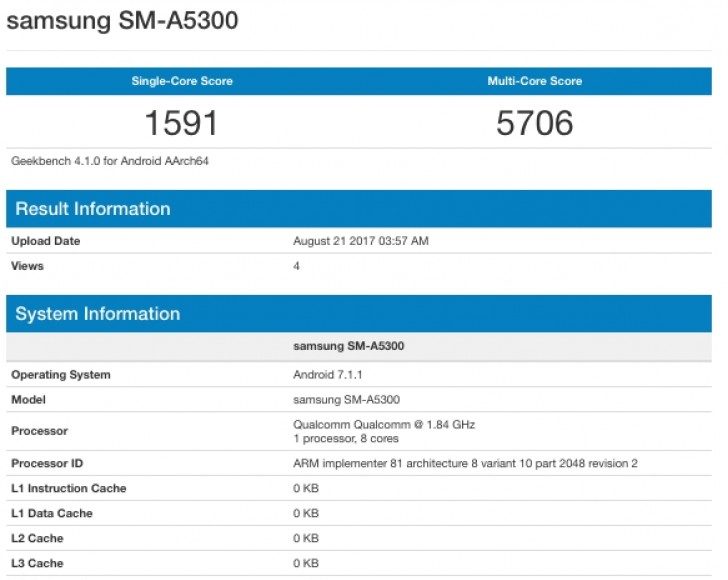Screen dimensions: 728x580
Task: Select the 'L2 Cache' label
Action: tap(37, 539)
